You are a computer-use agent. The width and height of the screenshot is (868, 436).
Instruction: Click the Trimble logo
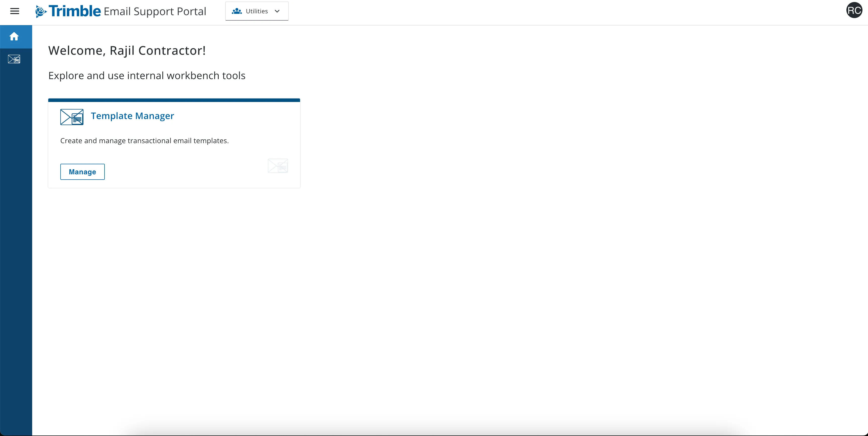68,11
